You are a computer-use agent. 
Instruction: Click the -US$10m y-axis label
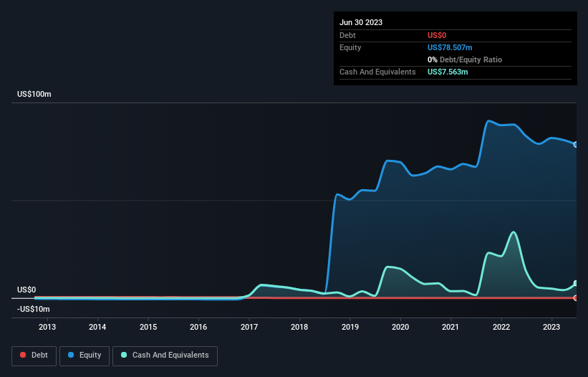point(34,309)
